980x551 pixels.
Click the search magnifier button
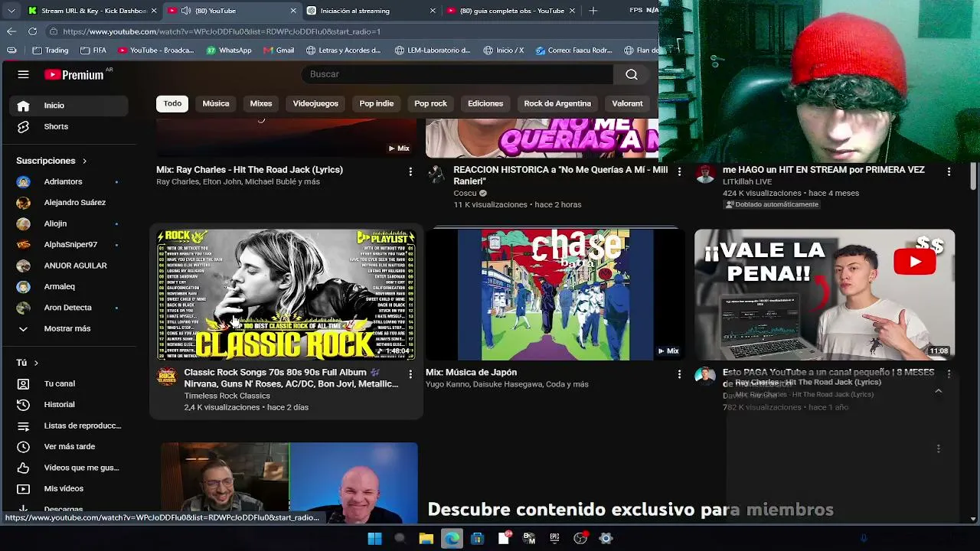pyautogui.click(x=632, y=74)
